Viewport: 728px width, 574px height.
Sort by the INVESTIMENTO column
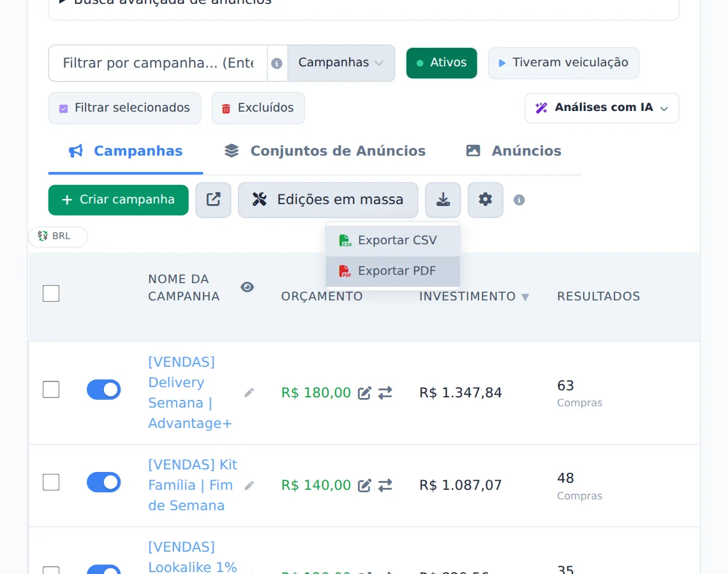(474, 297)
